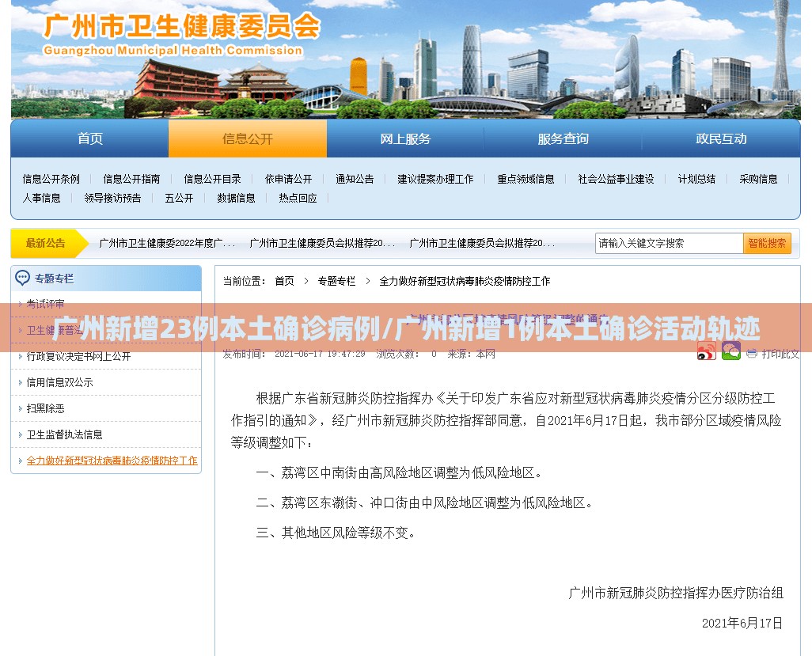This screenshot has height=656, width=812.
Task: Open sidebar item 信用信息双公示
Action: 59,383
